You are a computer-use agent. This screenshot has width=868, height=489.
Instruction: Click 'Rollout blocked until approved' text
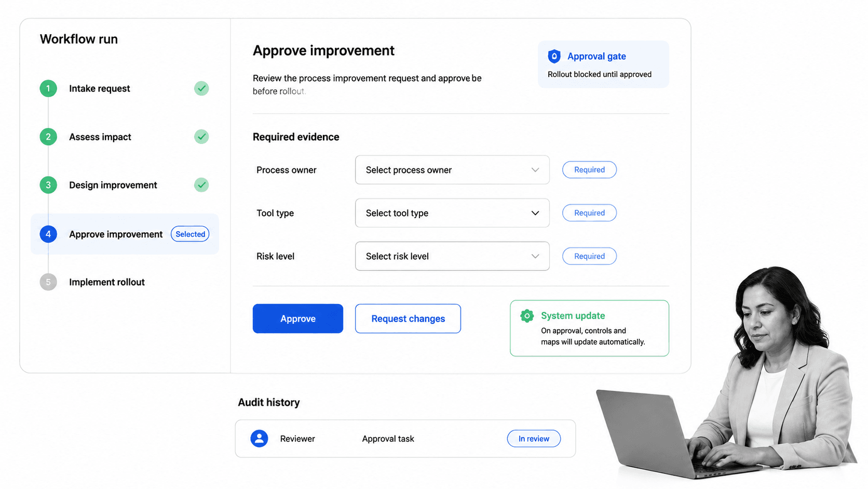tap(600, 74)
